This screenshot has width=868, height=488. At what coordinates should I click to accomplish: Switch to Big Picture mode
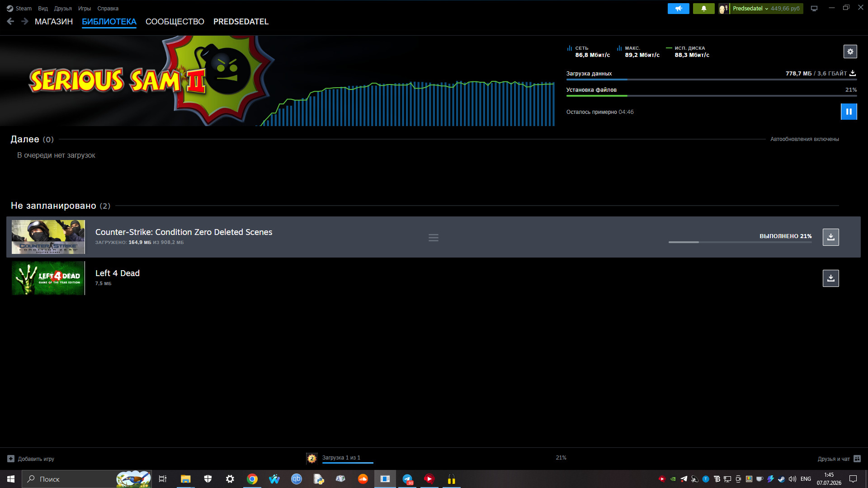(x=814, y=9)
